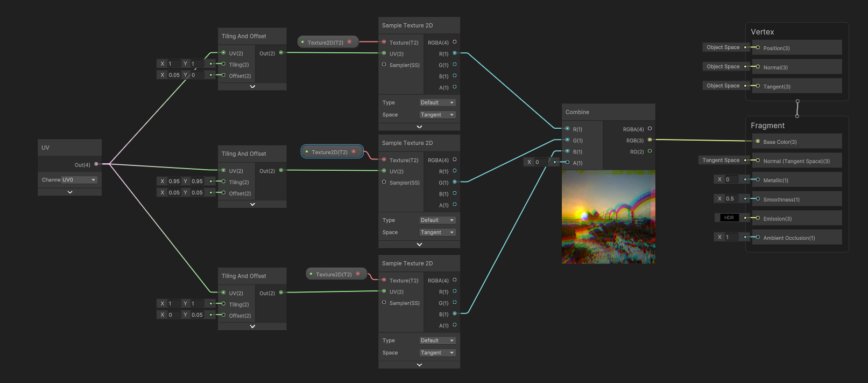The width and height of the screenshot is (868, 383).
Task: Click the Offset X field showing 0.05 on top Tiling node
Action: [174, 75]
